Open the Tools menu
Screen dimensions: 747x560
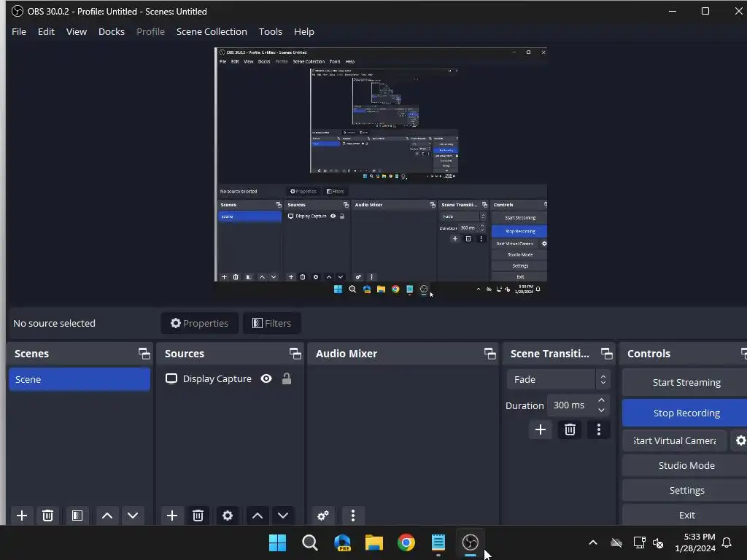point(270,32)
